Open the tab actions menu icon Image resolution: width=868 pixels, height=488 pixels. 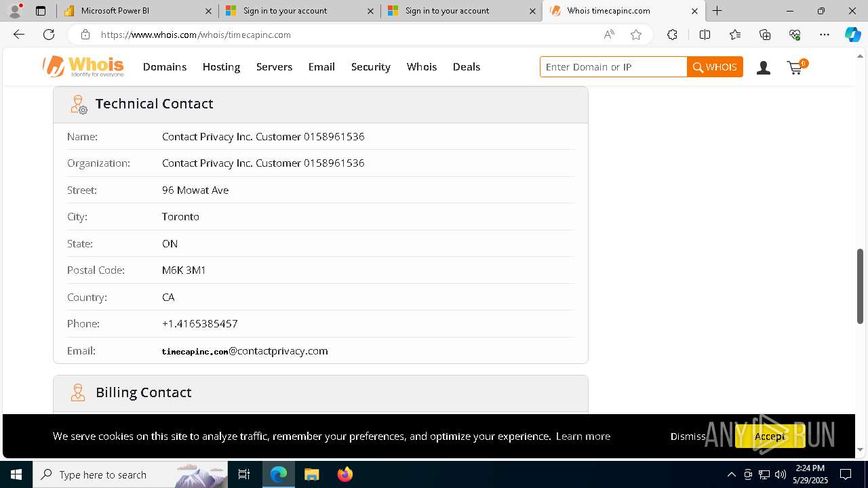tap(41, 11)
